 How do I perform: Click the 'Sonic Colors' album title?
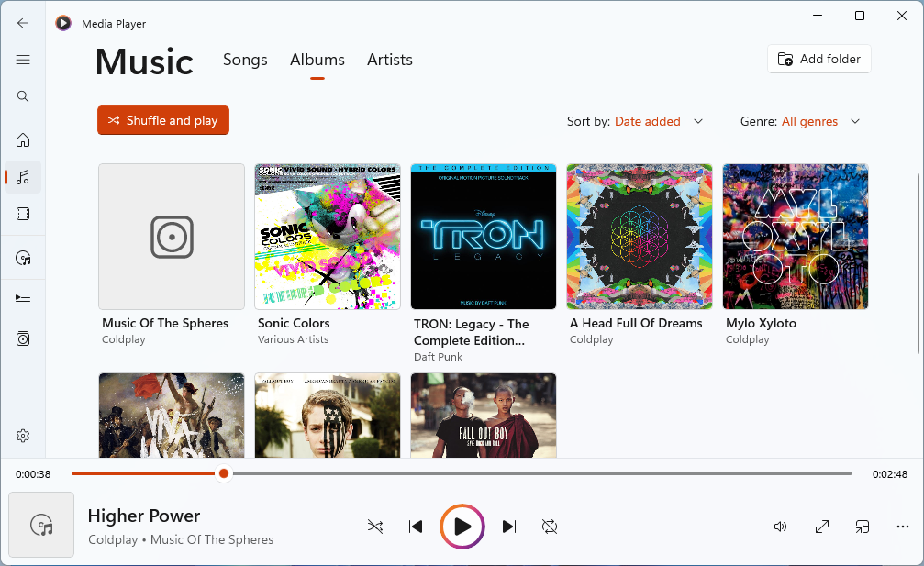[x=294, y=323]
